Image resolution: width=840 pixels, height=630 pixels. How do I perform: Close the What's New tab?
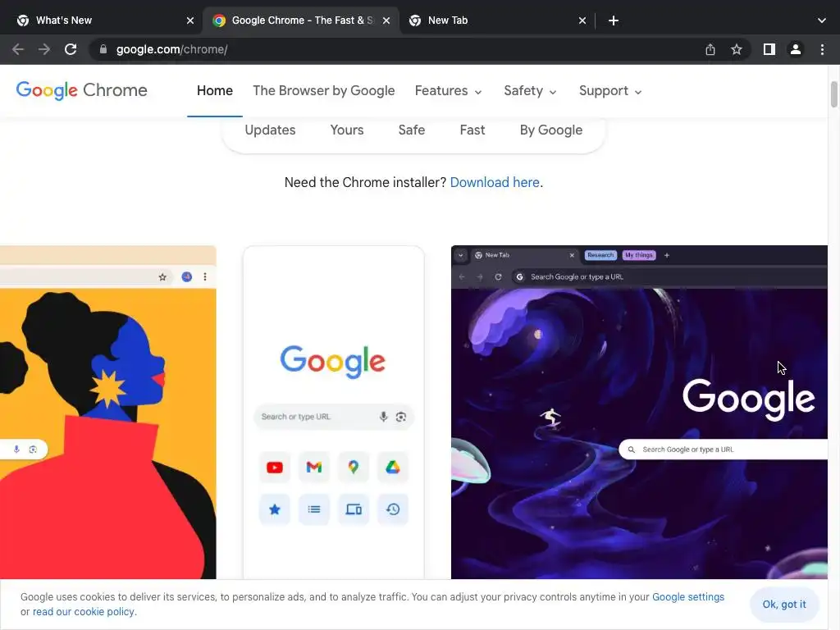click(x=190, y=21)
